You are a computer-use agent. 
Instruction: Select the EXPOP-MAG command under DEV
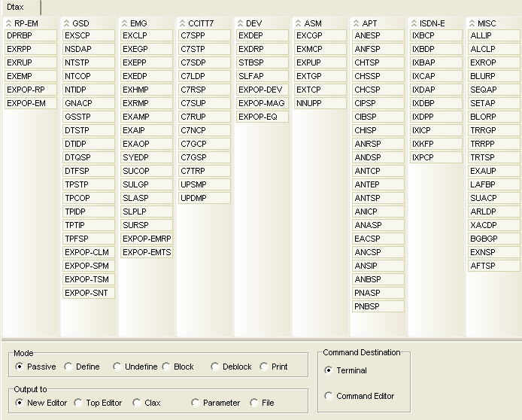[262, 103]
